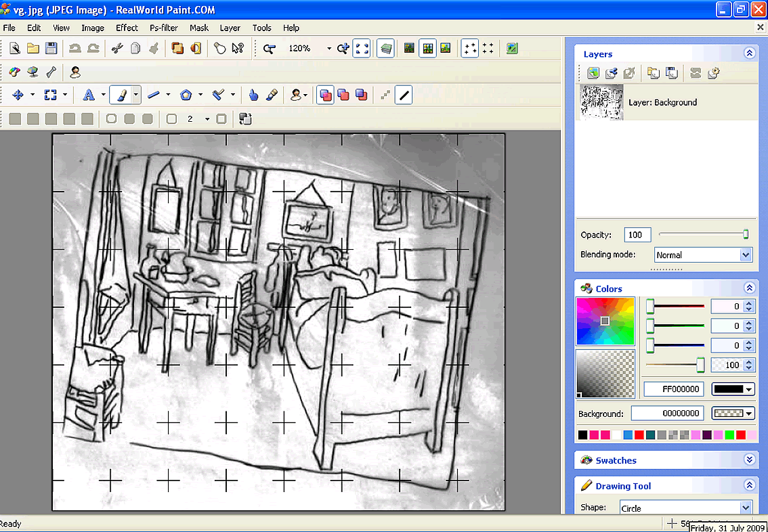Open the Help menu
Screen dimensions: 768x532
click(291, 28)
